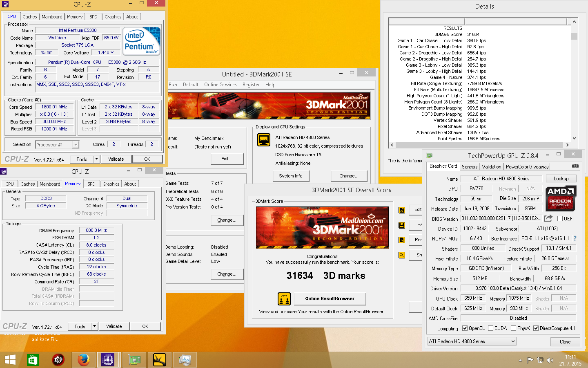This screenshot has height=368, width=588.
Task: Click the Core Speed value 1800.01 MHz
Action: (x=54, y=107)
